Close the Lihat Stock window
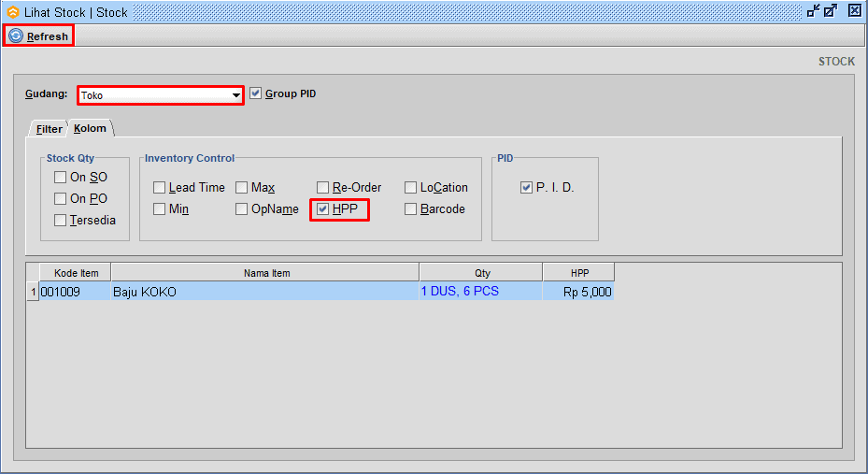The image size is (868, 474). (x=854, y=11)
